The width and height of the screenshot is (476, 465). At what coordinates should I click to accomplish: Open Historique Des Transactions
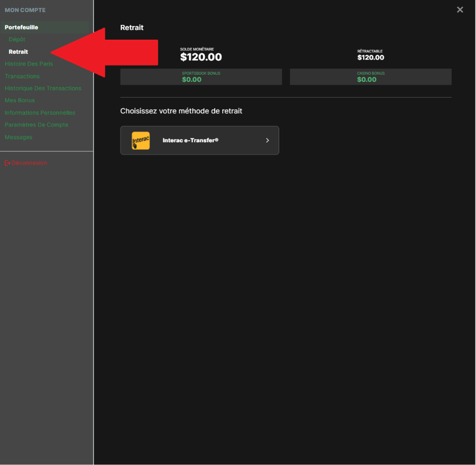(43, 88)
